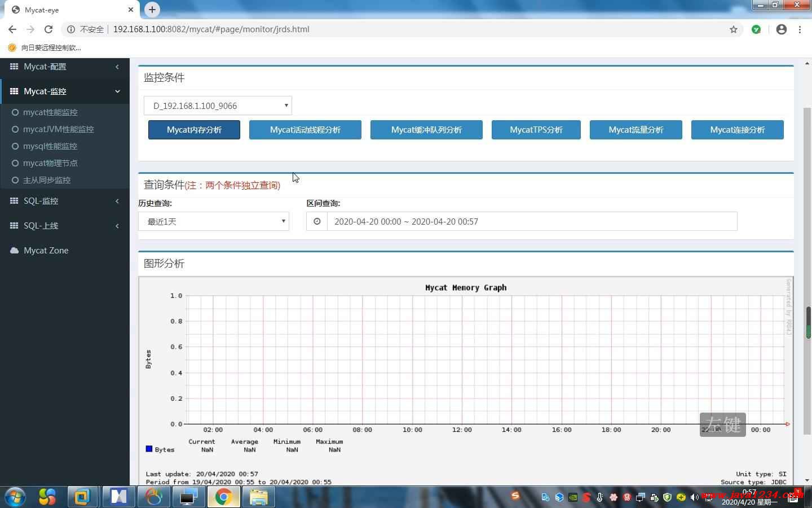The image size is (812, 508).
Task: Open the Mycat-监控 sidebar menu
Action: pyautogui.click(x=65, y=91)
